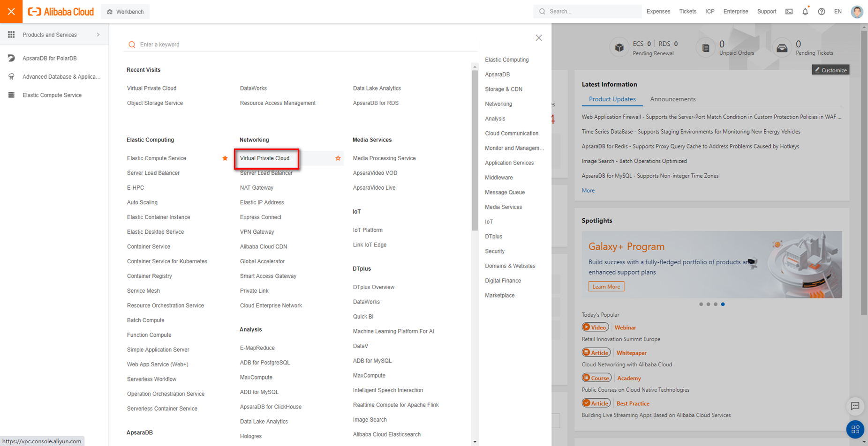Open the user avatar account menu

point(857,12)
